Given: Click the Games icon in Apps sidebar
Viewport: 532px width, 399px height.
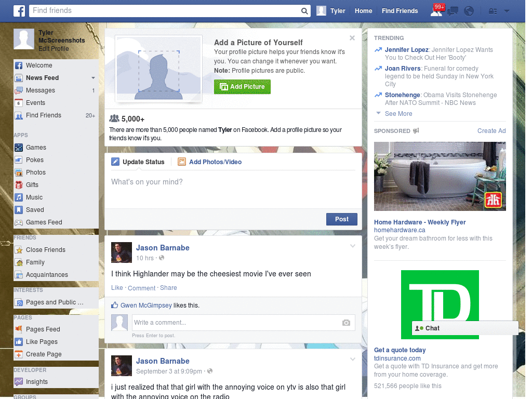Looking at the screenshot, I should coord(19,148).
